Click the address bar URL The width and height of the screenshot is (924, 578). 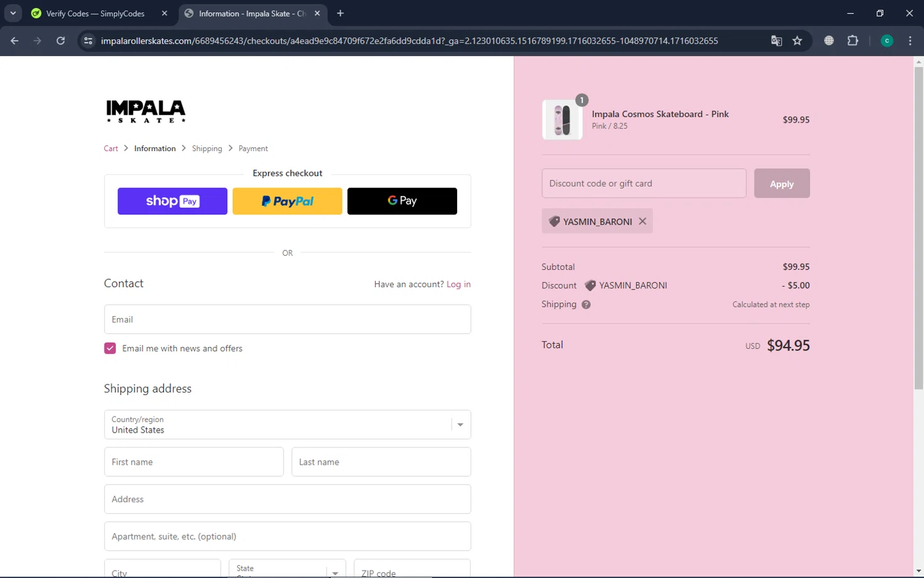click(410, 41)
